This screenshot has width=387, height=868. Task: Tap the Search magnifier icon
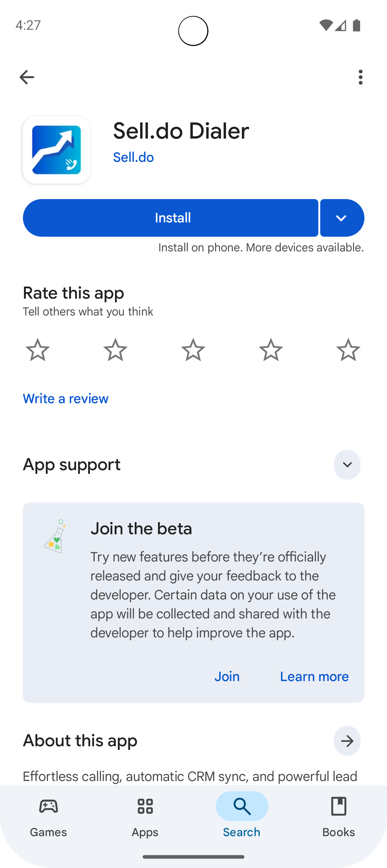[242, 807]
